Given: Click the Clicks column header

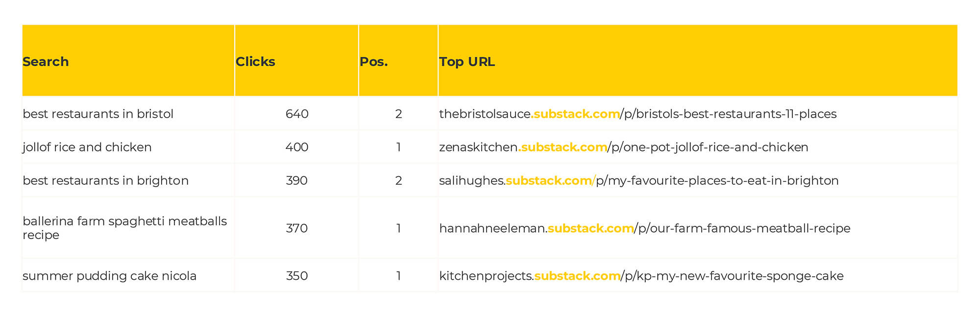Looking at the screenshot, I should pos(255,62).
